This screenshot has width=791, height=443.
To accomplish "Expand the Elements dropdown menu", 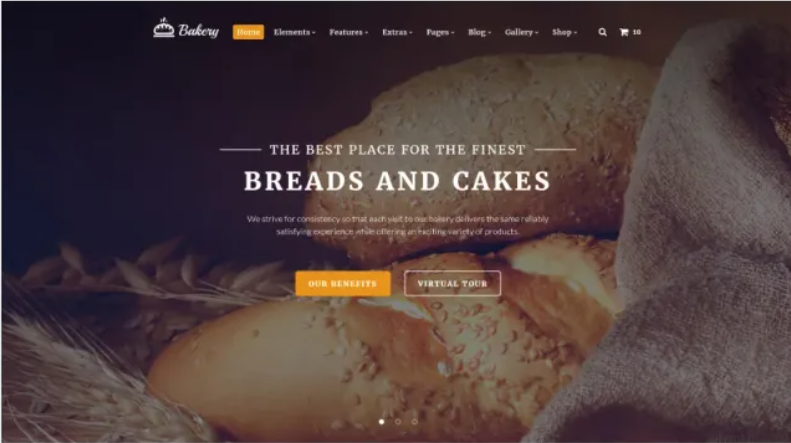I will 295,32.
